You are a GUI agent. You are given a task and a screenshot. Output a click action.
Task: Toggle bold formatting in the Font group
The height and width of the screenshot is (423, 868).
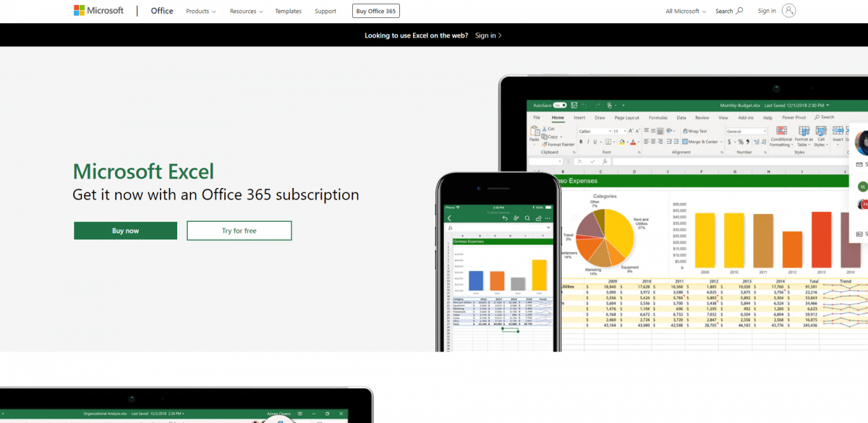coord(582,140)
